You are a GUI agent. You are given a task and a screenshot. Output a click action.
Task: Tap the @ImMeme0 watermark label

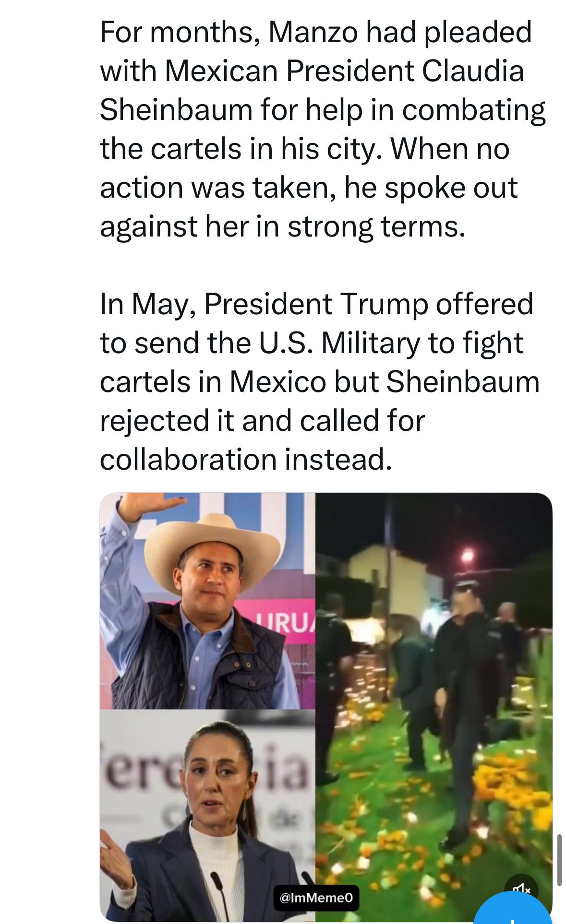[316, 897]
